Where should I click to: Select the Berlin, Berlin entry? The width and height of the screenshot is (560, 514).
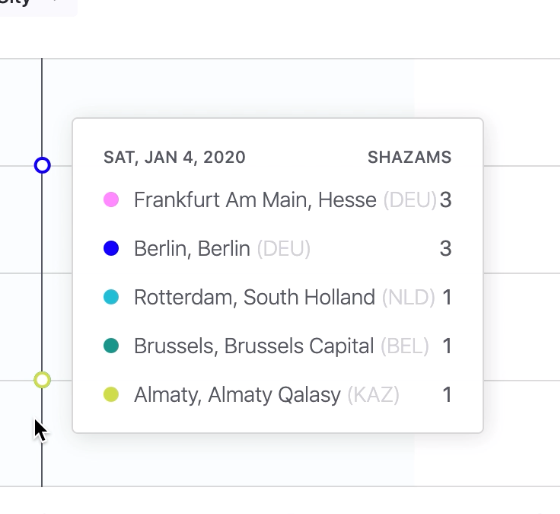[278, 248]
